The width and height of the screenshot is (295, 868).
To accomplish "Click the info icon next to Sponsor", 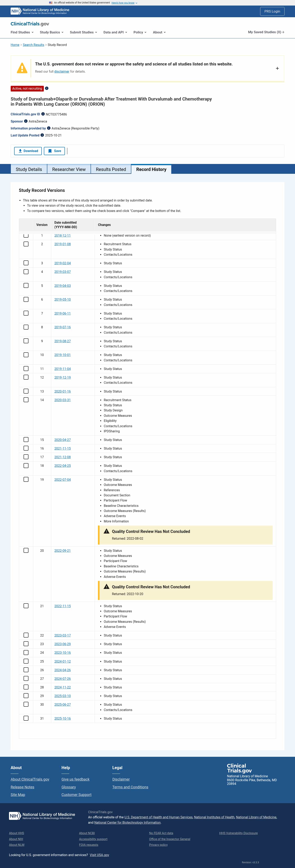I will (x=26, y=121).
